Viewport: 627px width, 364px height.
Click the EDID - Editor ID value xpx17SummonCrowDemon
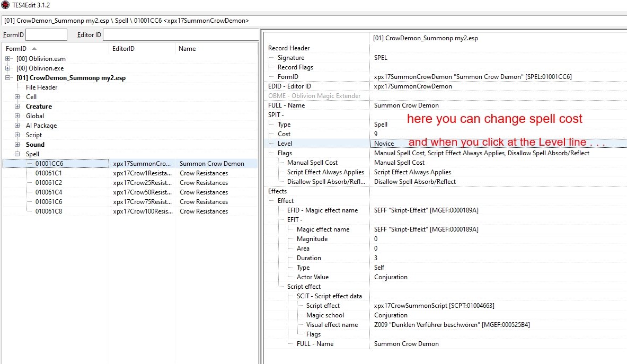pyautogui.click(x=413, y=86)
